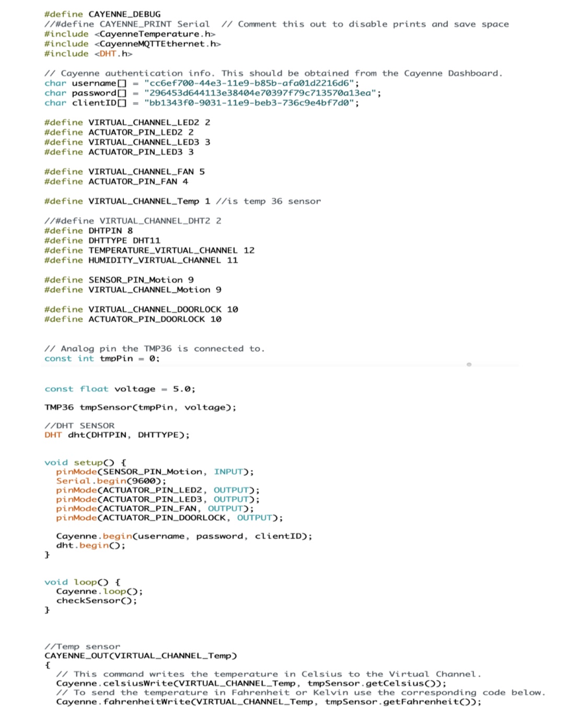This screenshot has height=707, width=588.
Task: Click the line '#define CAYENNE_DEBUG'
Action: pos(102,14)
